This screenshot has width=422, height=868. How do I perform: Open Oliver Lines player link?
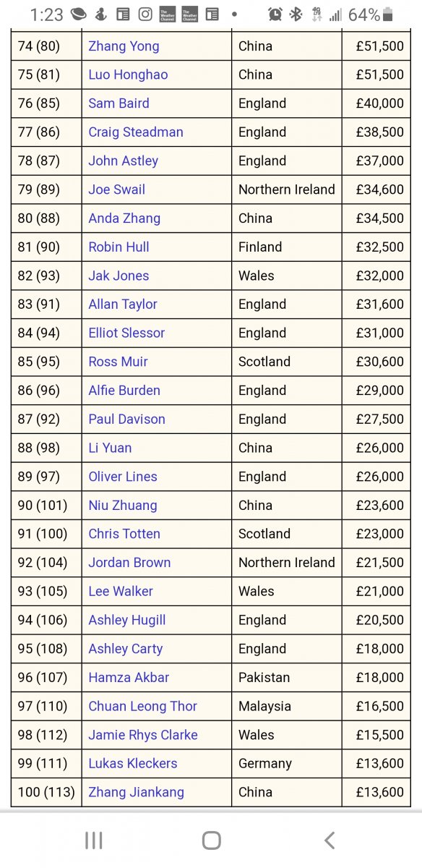click(x=123, y=477)
